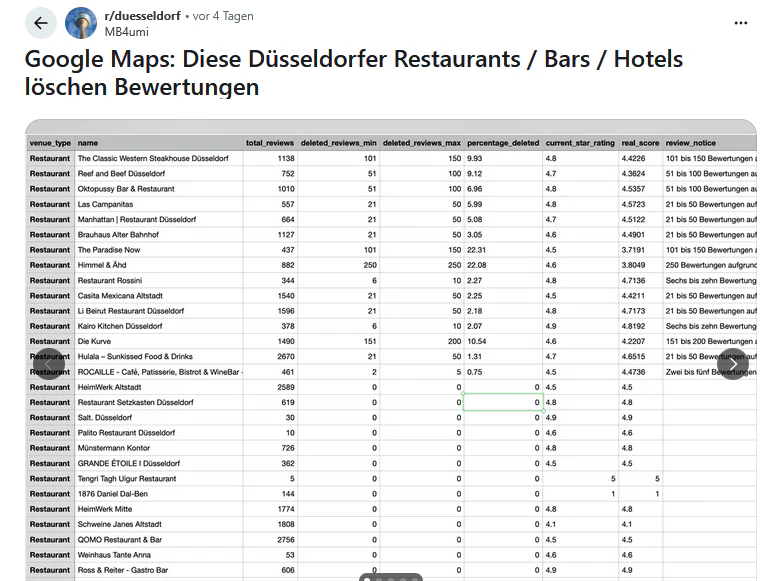Show next image in gallery
This screenshot has height=581, width=774.
pos(733,364)
